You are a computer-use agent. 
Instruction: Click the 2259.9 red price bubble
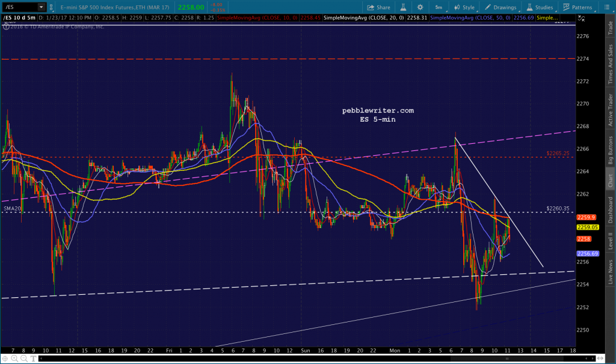coord(587,217)
